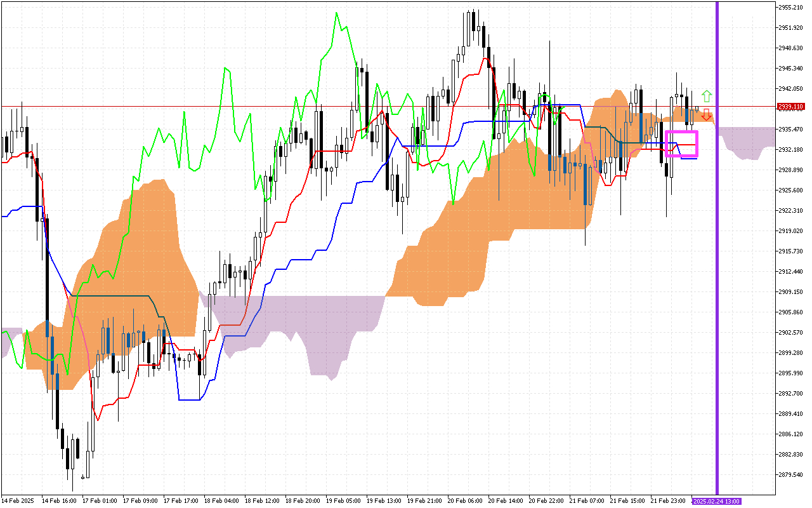Click the 19 Feb 05:00 time axis label

tap(344, 501)
